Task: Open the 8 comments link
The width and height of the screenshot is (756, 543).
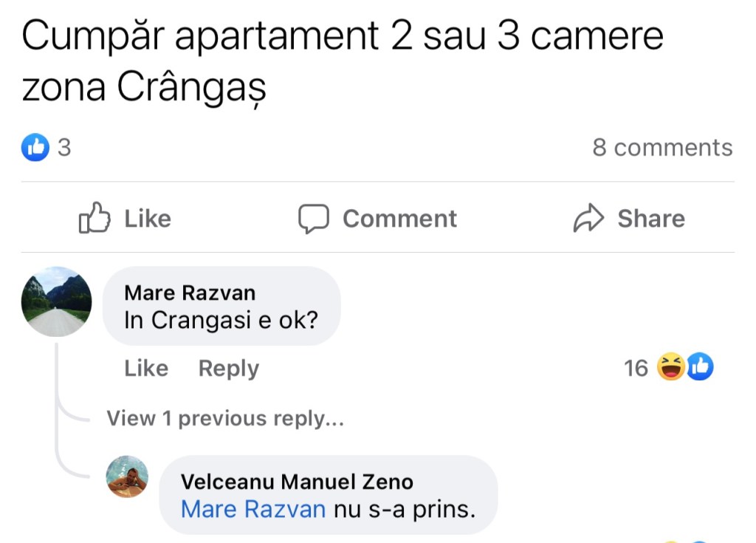Action: 662,148
